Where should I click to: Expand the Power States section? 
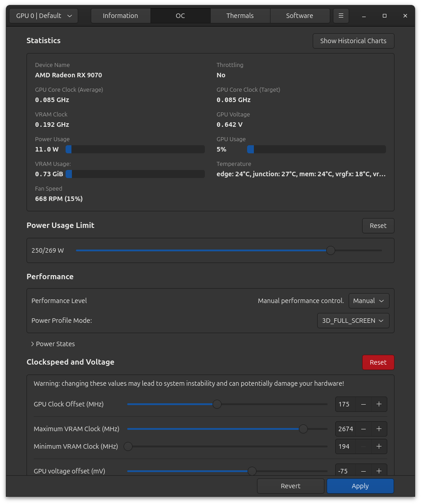click(53, 344)
